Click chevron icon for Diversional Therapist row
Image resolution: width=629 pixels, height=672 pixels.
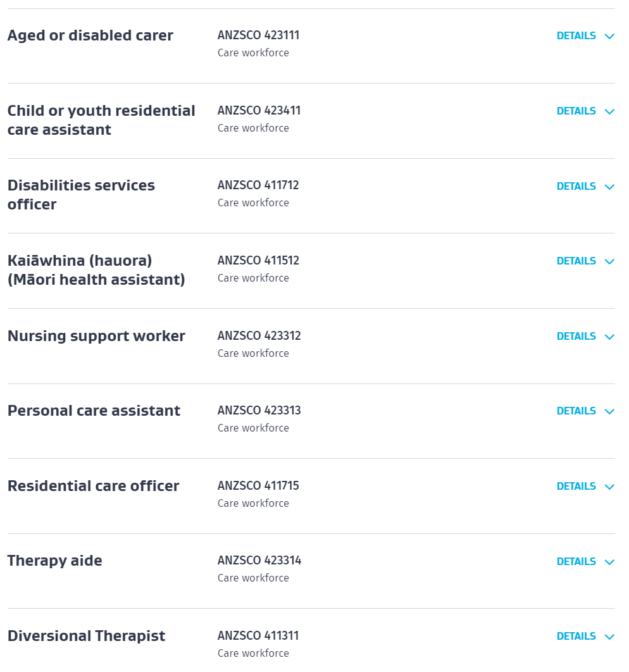609,637
